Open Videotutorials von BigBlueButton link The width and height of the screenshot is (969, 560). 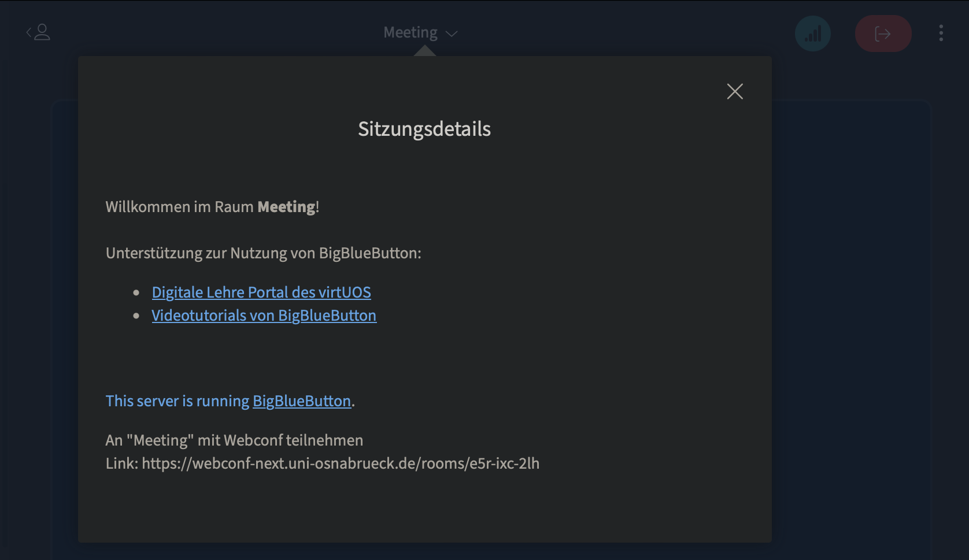click(264, 316)
